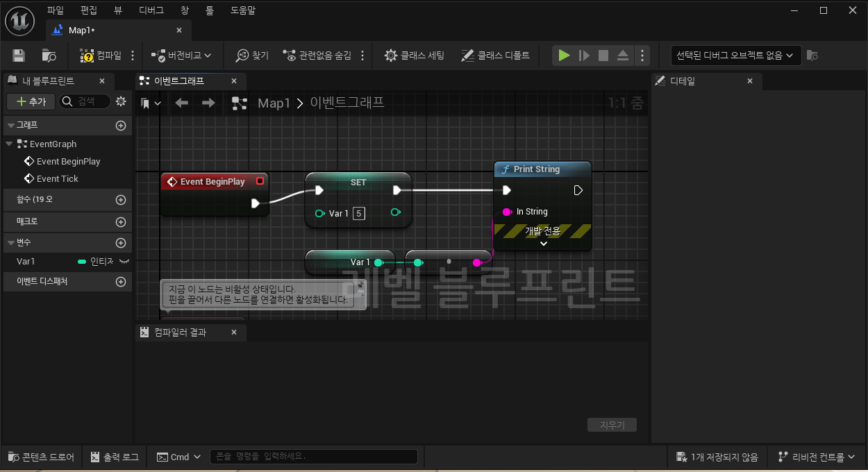Toggle 관련없음 숨김 hide unrelated
Image resolution: width=868 pixels, height=472 pixels.
pos(317,56)
